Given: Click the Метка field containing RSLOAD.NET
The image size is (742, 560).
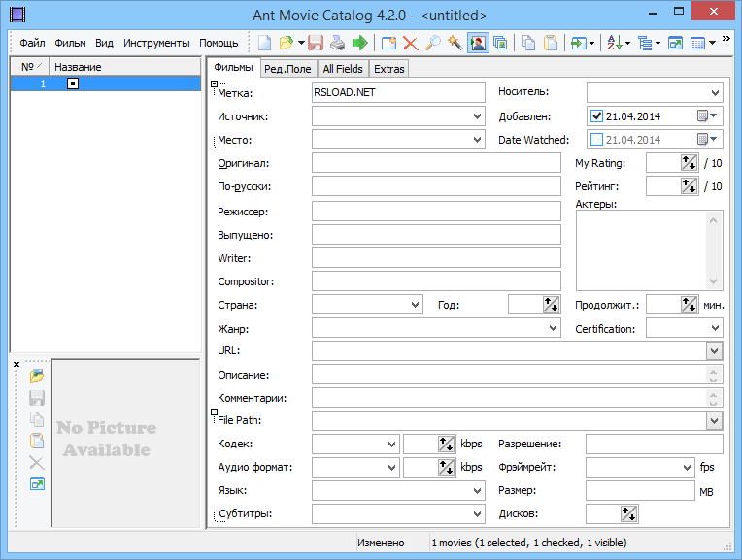Looking at the screenshot, I should click(x=398, y=93).
